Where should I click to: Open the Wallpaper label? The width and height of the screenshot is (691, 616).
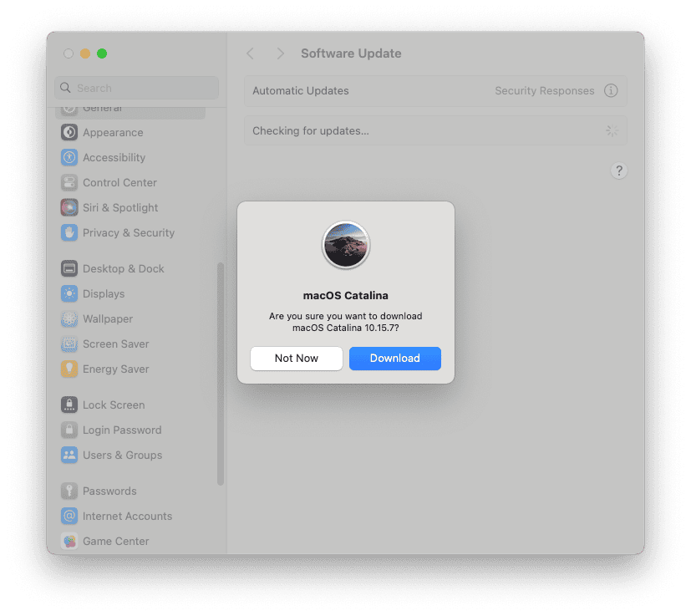click(108, 318)
